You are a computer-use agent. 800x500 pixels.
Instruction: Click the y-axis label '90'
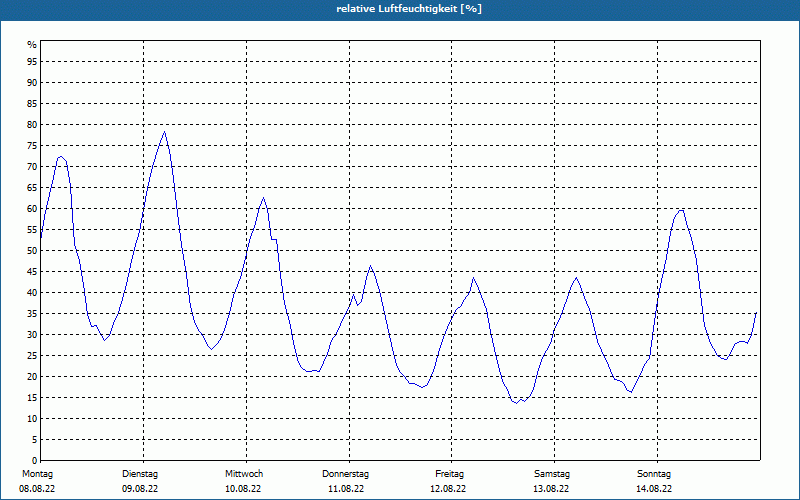[32, 83]
